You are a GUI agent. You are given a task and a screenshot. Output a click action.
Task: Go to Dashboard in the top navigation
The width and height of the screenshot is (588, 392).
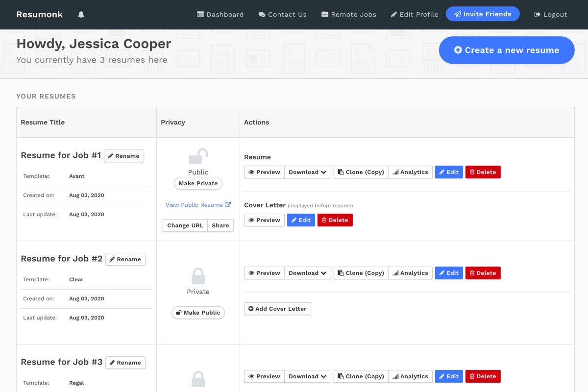coord(220,14)
